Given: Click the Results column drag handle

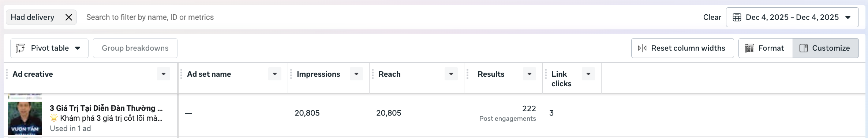Looking at the screenshot, I should point(467,74).
